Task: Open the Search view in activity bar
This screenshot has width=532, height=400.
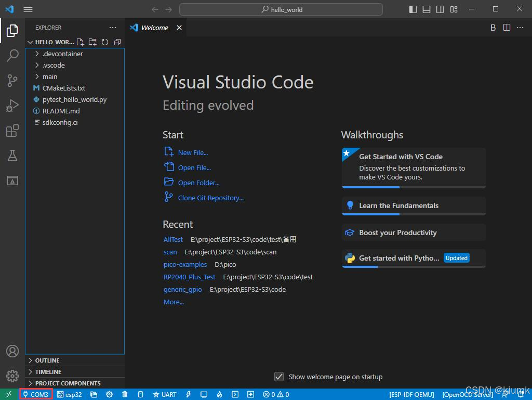Action: click(x=12, y=55)
